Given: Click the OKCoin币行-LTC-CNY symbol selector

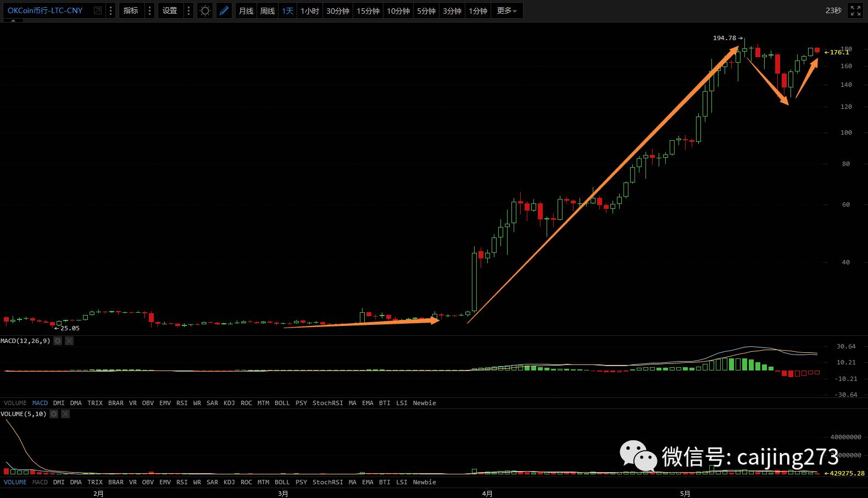Looking at the screenshot, I should point(45,11).
